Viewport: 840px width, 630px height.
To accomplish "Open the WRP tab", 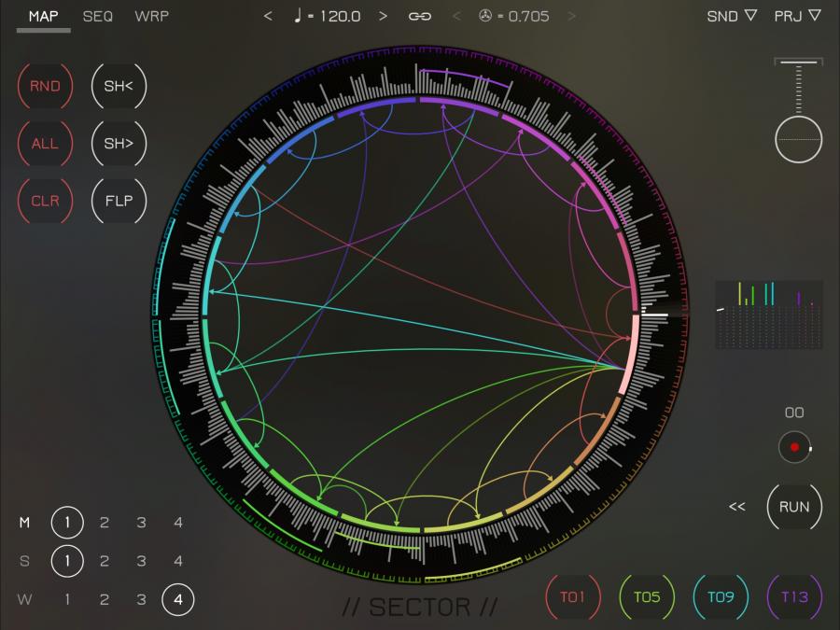I will pos(151,17).
